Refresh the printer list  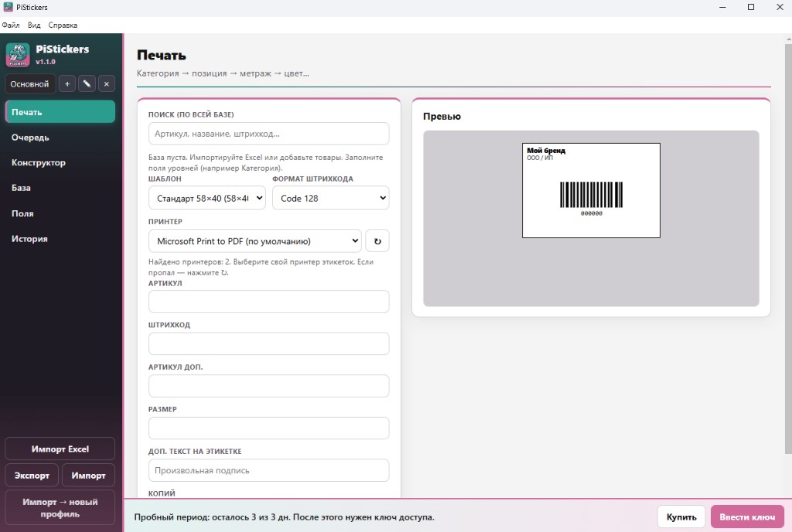tap(377, 241)
